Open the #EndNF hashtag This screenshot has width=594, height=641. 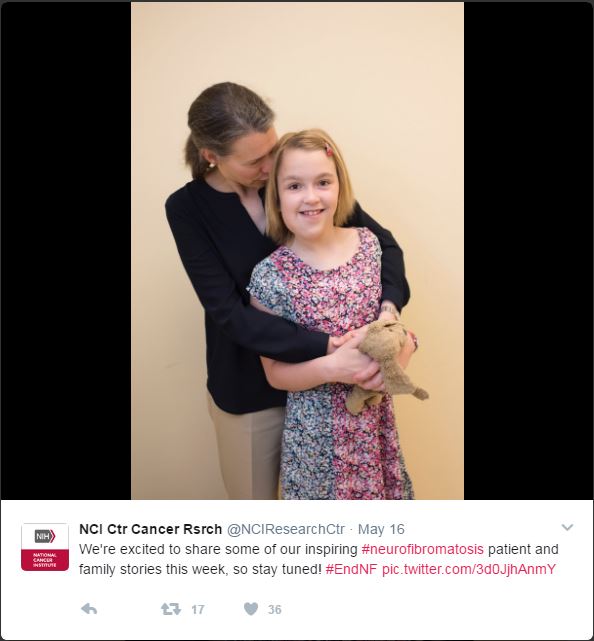pos(351,569)
